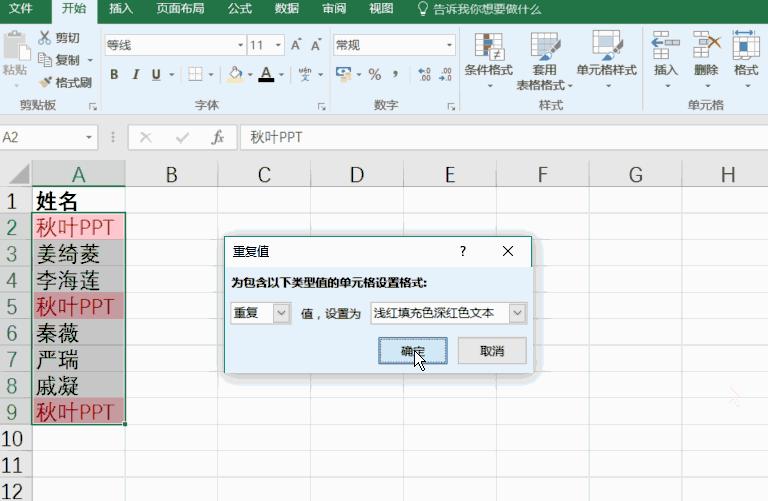This screenshot has width=768, height=501.
Task: Open the number format dropdown (常规)
Action: tap(449, 45)
